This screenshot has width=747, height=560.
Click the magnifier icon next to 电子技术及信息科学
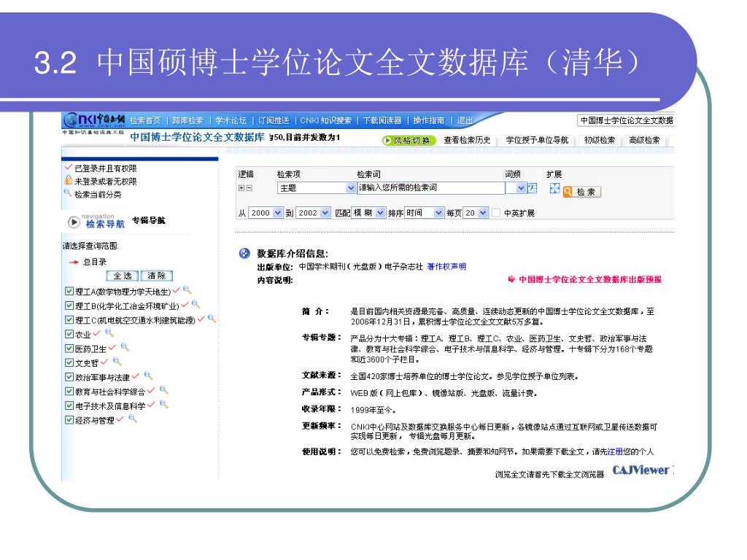tap(164, 404)
